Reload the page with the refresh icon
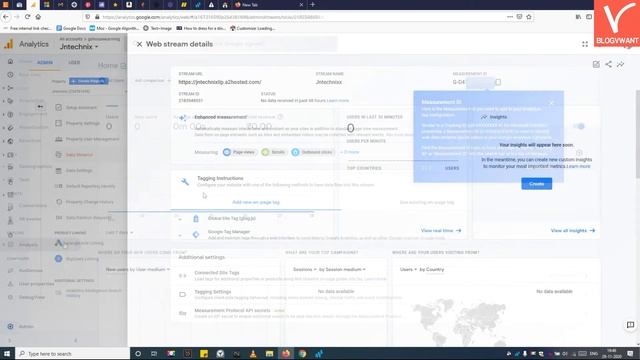 pyautogui.click(x=27, y=17)
